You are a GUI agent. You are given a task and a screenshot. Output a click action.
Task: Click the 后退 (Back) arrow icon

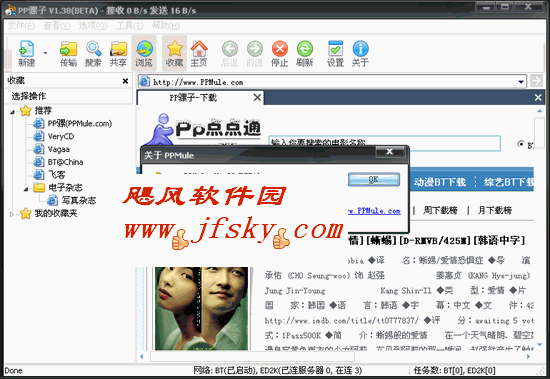[x=230, y=53]
